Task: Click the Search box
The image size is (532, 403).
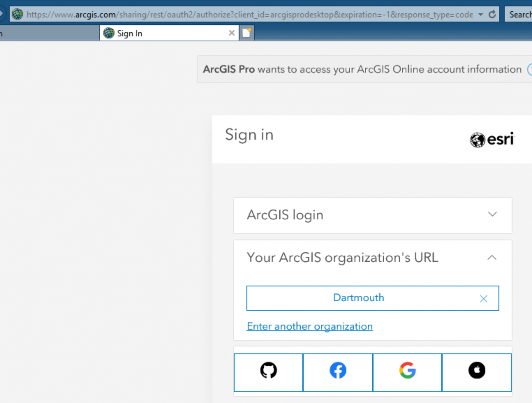Action: (519, 14)
